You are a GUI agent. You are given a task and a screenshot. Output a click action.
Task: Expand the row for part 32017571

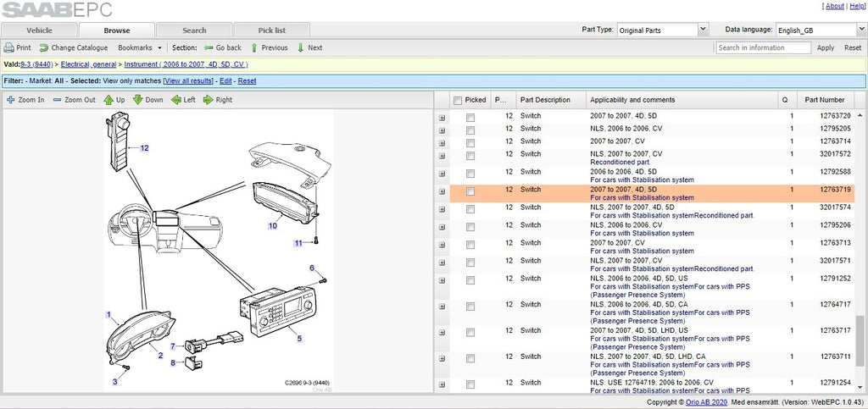(x=442, y=263)
